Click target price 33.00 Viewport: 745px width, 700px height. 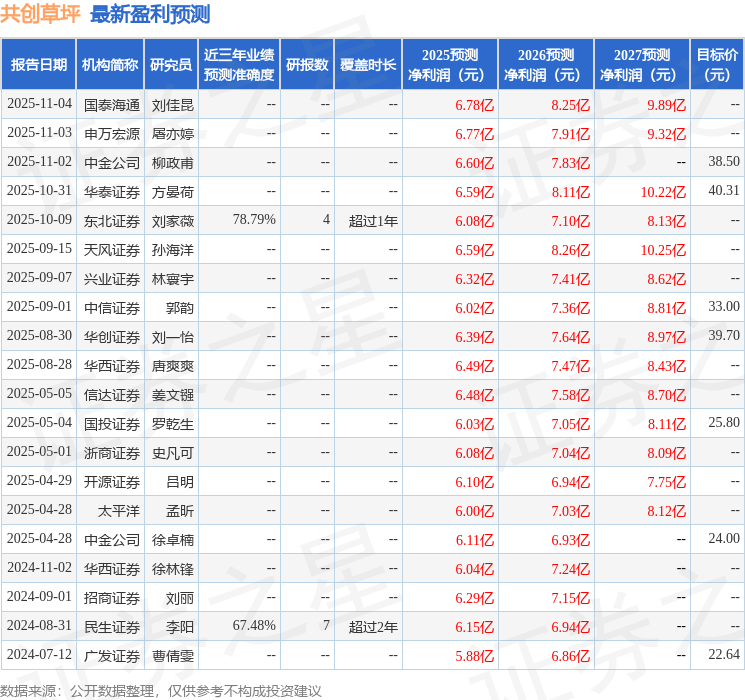(724, 307)
